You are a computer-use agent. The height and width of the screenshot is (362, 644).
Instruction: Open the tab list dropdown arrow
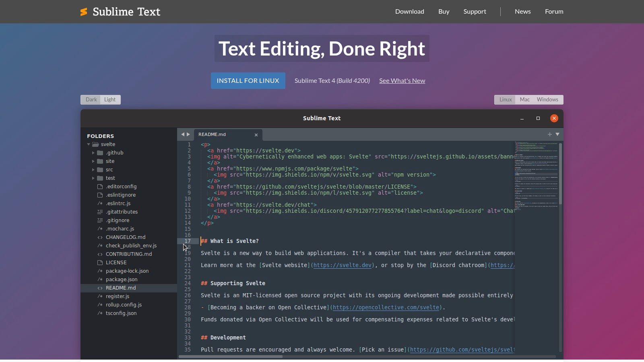point(557,134)
